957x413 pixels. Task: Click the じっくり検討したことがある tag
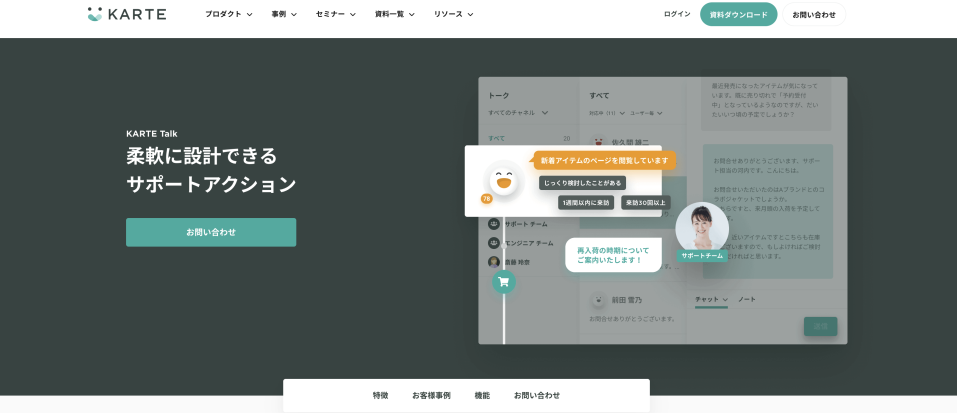[x=582, y=183]
